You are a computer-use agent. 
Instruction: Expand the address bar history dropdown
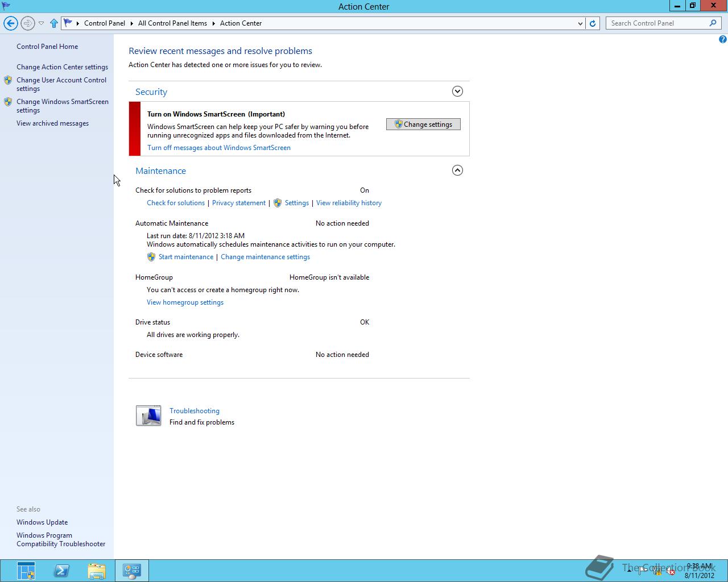pos(580,23)
